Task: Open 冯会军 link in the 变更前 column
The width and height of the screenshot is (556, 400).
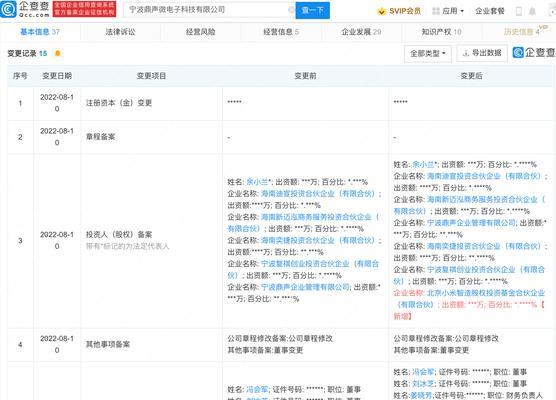Action: pyautogui.click(x=257, y=390)
